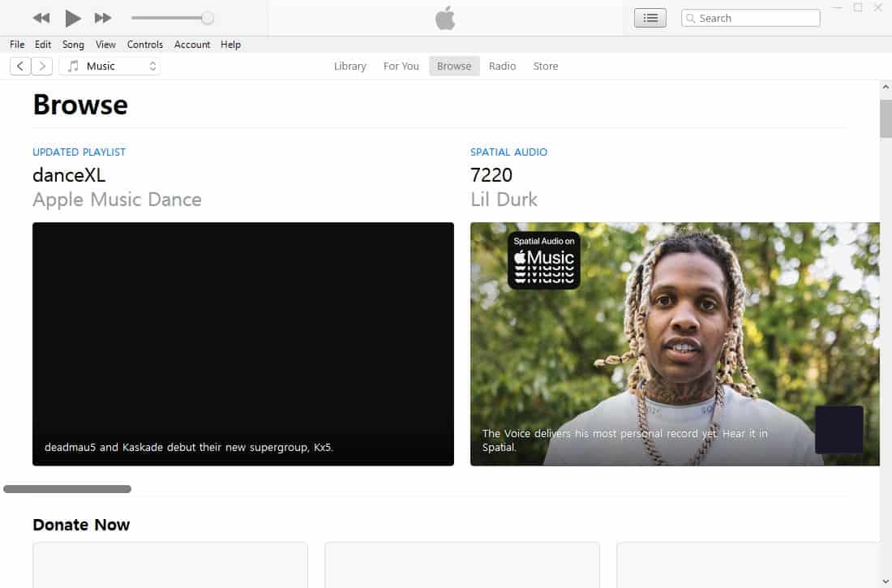Adjust the volume slider knob
Viewport: 892px width, 588px height.
207,18
